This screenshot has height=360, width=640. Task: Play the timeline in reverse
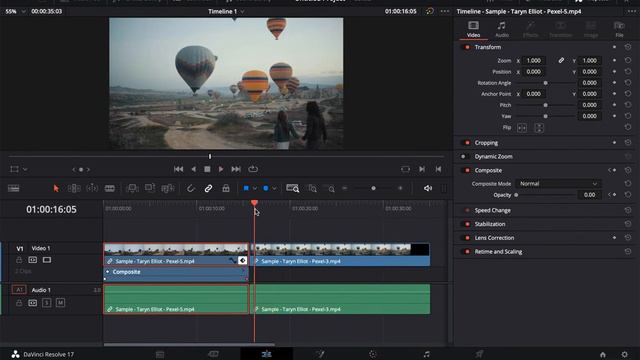pyautogui.click(x=193, y=169)
